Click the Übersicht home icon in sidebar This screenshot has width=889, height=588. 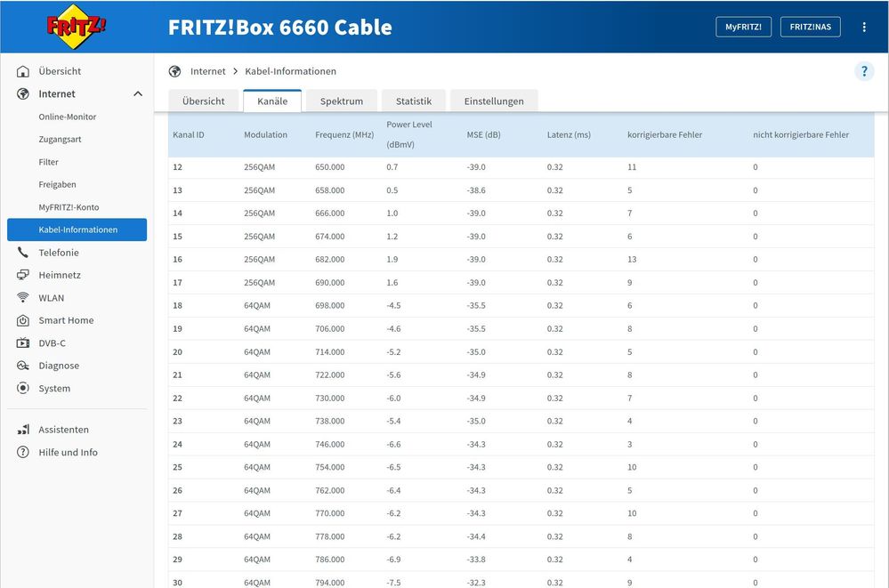point(22,71)
